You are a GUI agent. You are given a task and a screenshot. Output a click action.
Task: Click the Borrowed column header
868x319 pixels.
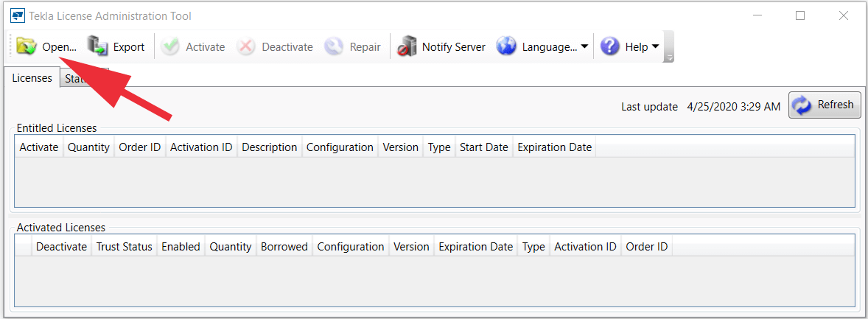click(284, 247)
